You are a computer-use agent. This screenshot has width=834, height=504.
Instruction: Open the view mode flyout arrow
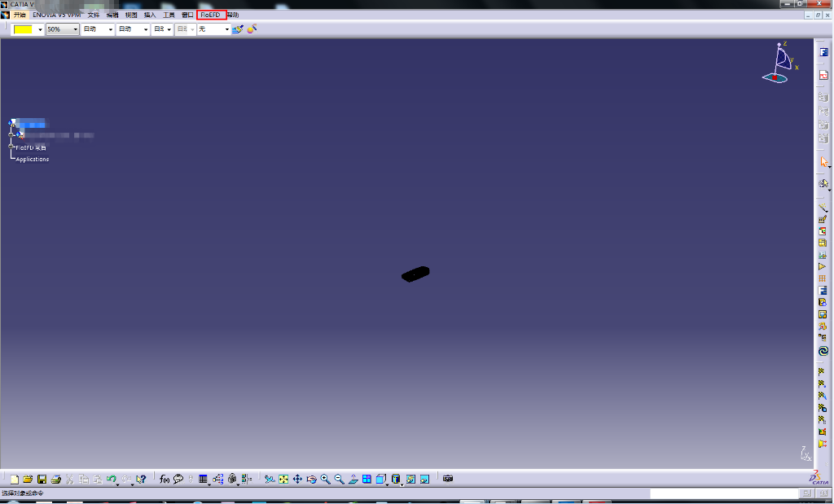coord(402,483)
